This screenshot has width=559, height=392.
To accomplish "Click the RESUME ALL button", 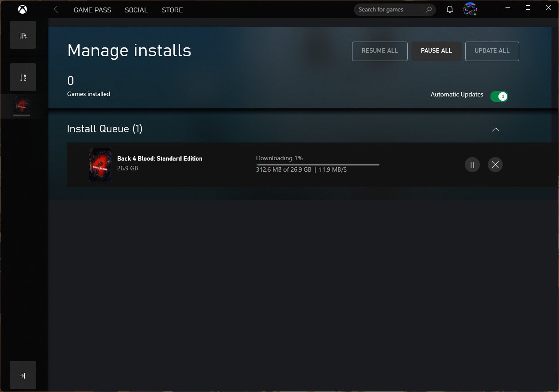I will coord(380,51).
